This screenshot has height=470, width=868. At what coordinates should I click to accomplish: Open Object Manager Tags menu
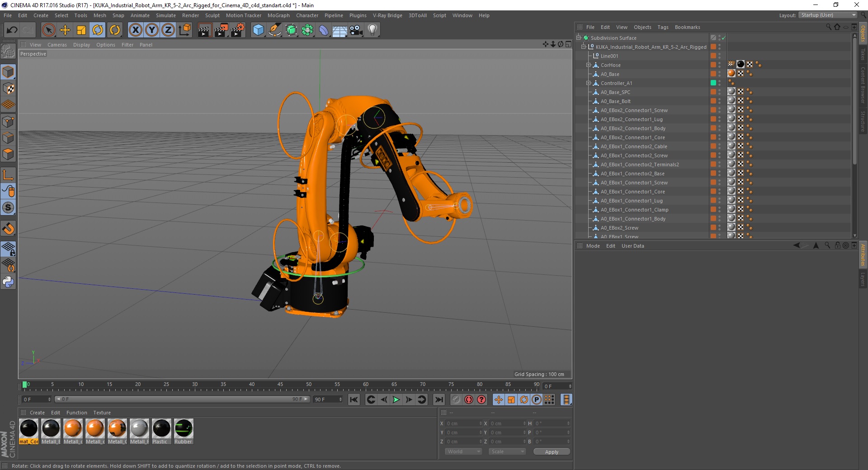663,27
